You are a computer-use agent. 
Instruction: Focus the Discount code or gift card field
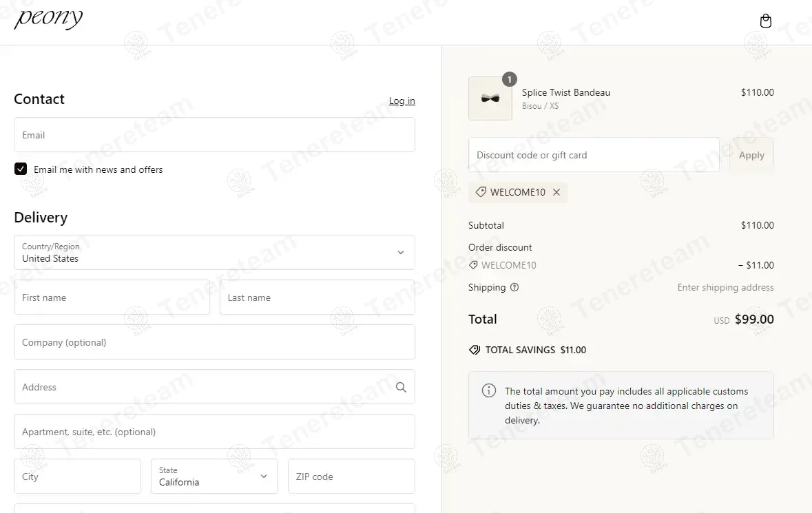594,155
